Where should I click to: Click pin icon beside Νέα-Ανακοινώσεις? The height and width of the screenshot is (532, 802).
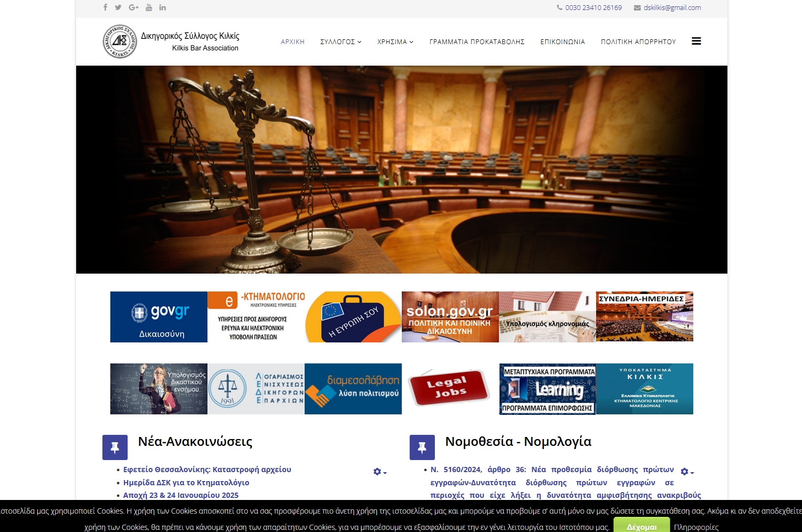[115, 447]
